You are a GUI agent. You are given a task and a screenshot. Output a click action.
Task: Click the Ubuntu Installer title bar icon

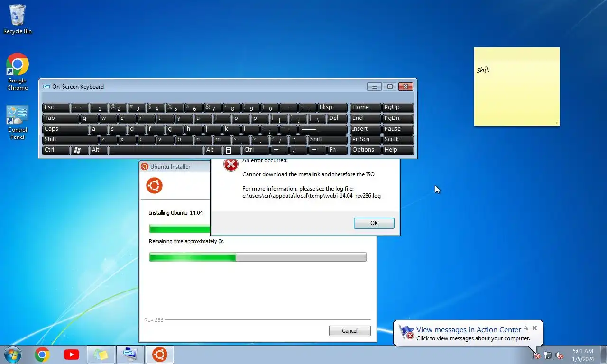[x=145, y=166]
